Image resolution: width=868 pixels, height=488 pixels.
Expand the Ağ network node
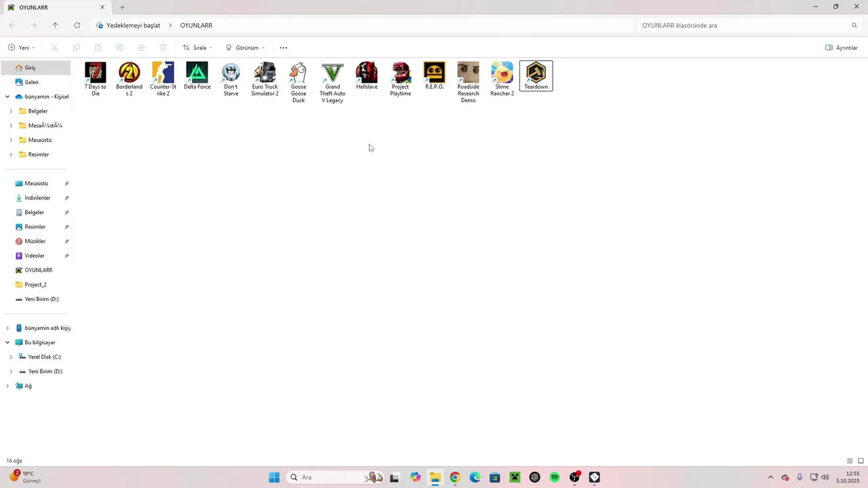[x=7, y=386]
